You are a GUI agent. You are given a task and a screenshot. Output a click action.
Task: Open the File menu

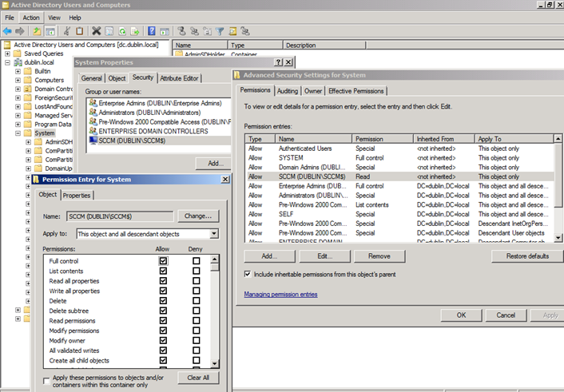[x=10, y=18]
